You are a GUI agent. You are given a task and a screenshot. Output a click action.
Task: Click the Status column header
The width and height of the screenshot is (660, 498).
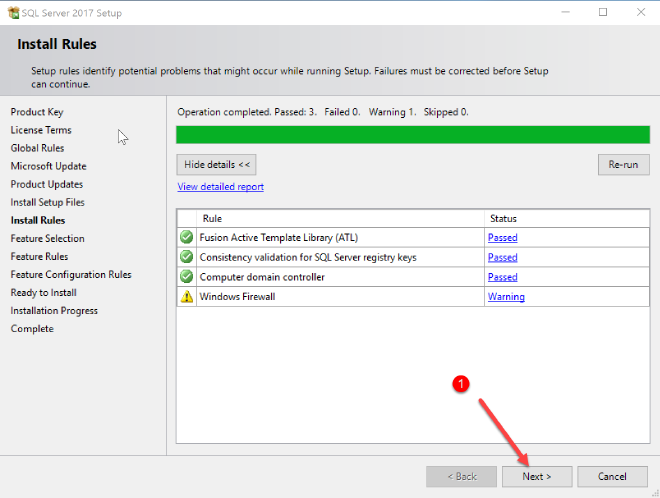[503, 218]
